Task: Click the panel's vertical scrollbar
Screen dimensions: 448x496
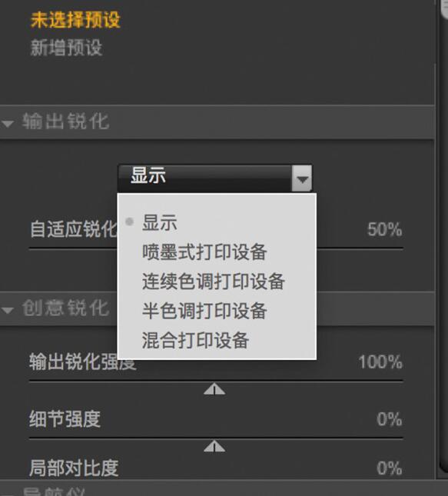Action: coord(443,241)
